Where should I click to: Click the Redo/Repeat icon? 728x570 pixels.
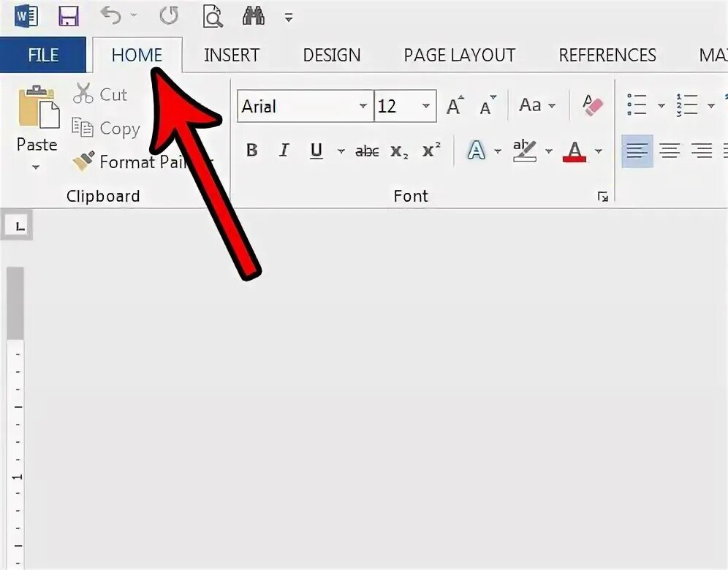pos(169,15)
